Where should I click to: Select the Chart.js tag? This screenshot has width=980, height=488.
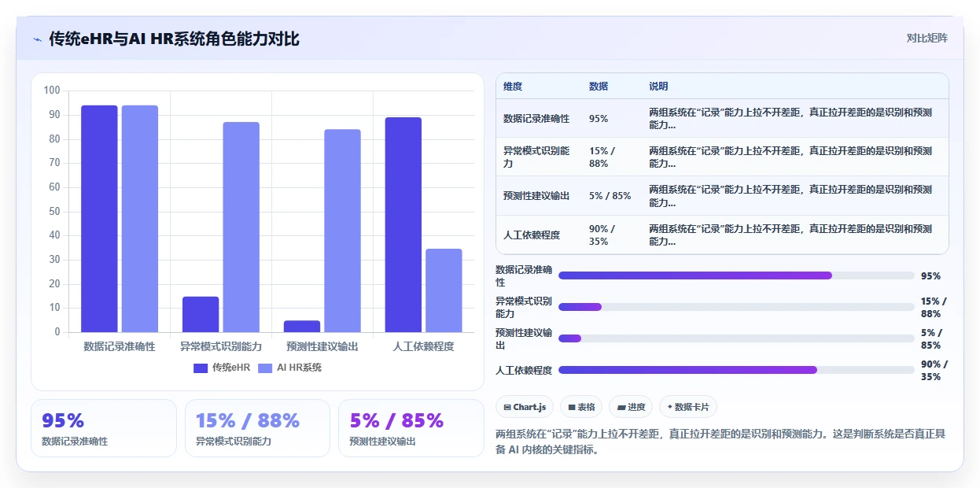tap(525, 407)
